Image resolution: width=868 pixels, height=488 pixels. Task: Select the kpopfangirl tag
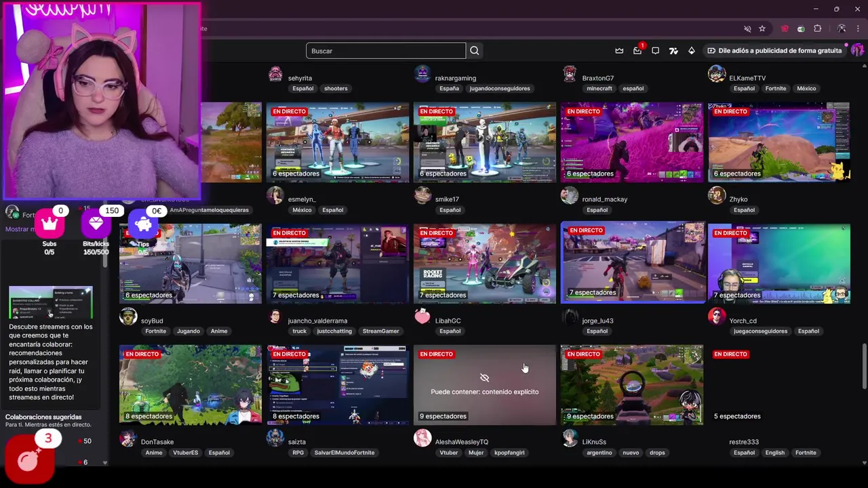point(509,452)
